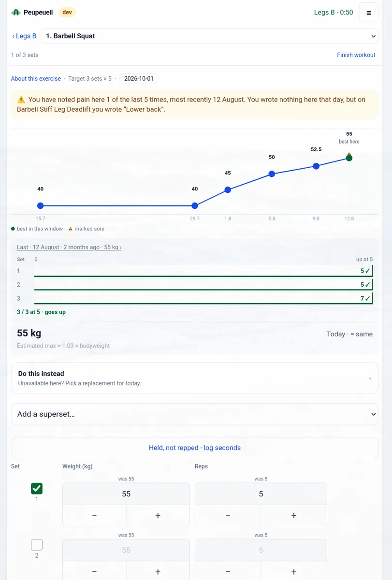Viewport: 392px width, 580px height.
Task: Open the Do this instead replacement card
Action: [x=195, y=378]
